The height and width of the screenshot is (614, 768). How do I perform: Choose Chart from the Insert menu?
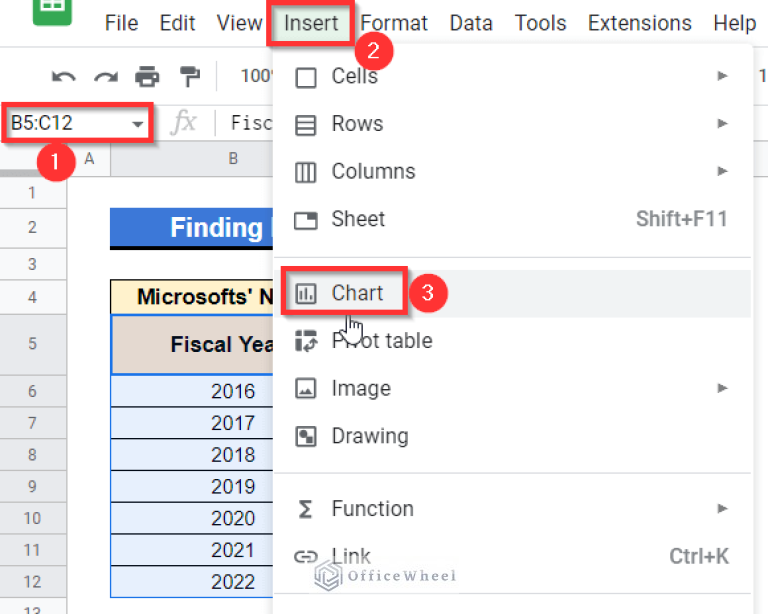[512, 293]
